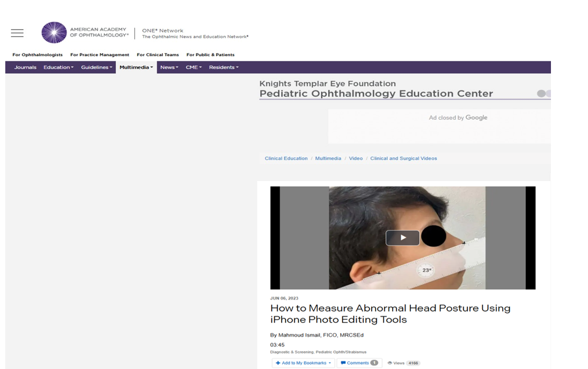Expand the Guidelines dropdown
This screenshot has height=369, width=588.
[x=96, y=68]
